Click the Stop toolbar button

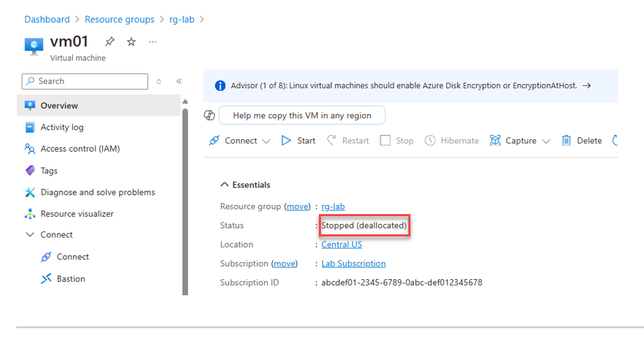click(x=396, y=141)
